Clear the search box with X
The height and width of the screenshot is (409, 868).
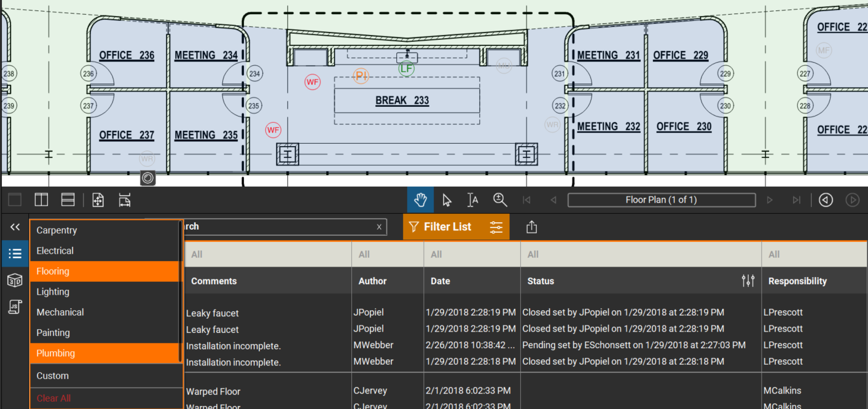pyautogui.click(x=379, y=227)
